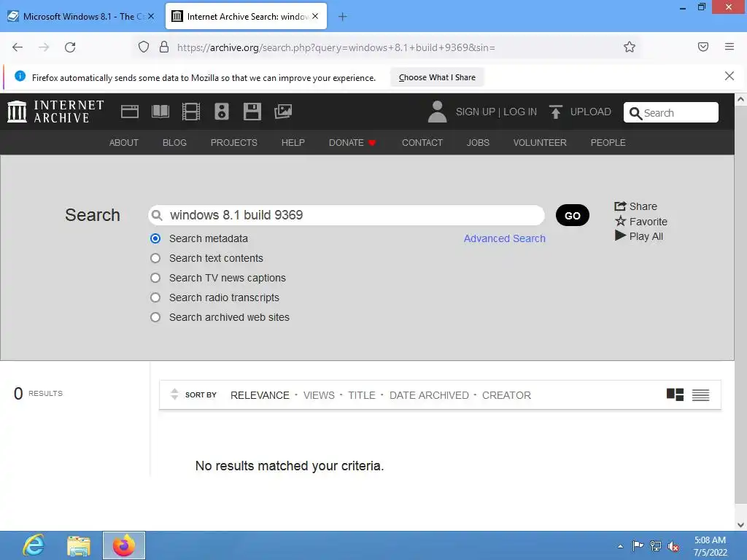The width and height of the screenshot is (747, 560).
Task: Open the Video film strip icon
Action: 191,112
